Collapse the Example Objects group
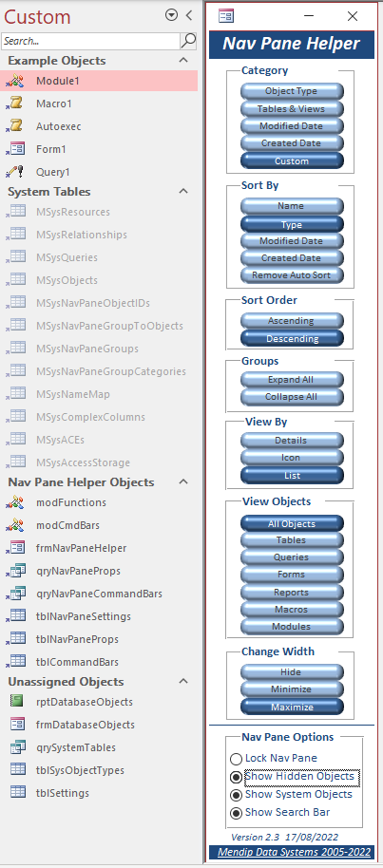The height and width of the screenshot is (868, 383). coord(183,60)
